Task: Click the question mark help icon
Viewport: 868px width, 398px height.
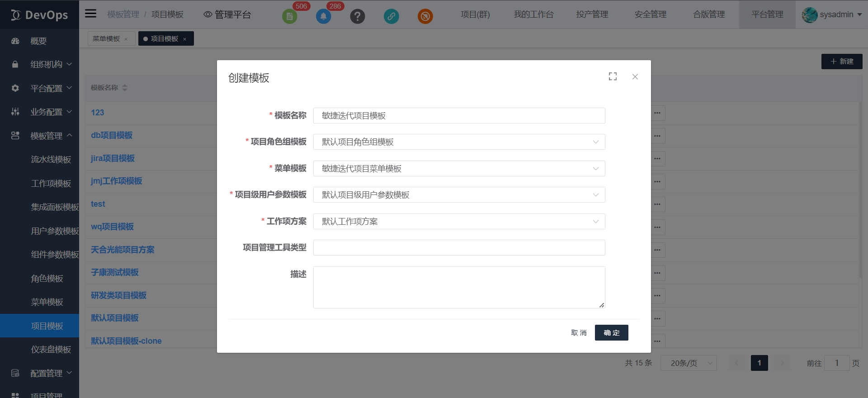Action: 357,17
